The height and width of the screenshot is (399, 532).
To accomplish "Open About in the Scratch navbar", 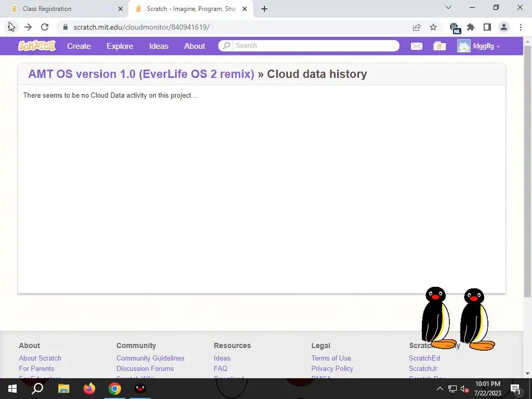I will pos(194,46).
